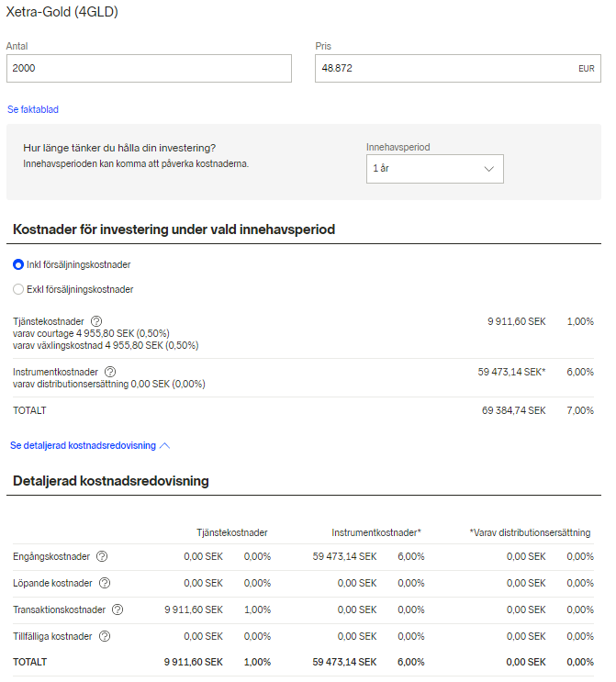Click the Tjänstekostnader column header in the table
The height and width of the screenshot is (682, 616).
tap(232, 532)
